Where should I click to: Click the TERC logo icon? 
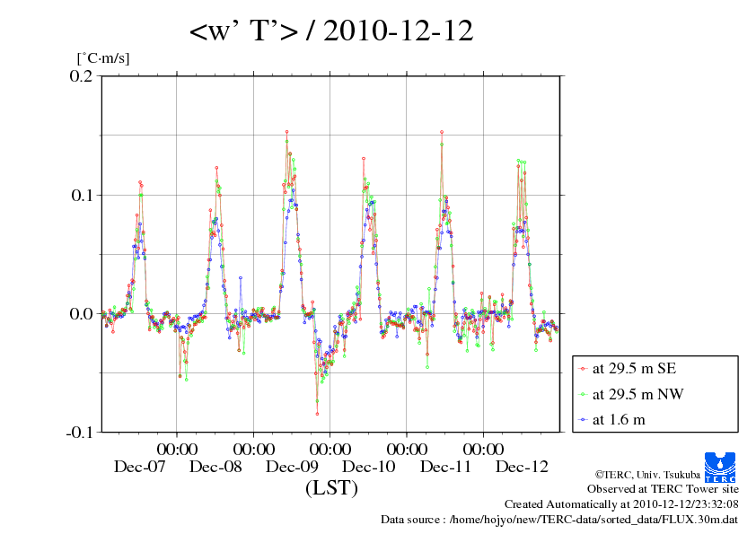point(720,467)
